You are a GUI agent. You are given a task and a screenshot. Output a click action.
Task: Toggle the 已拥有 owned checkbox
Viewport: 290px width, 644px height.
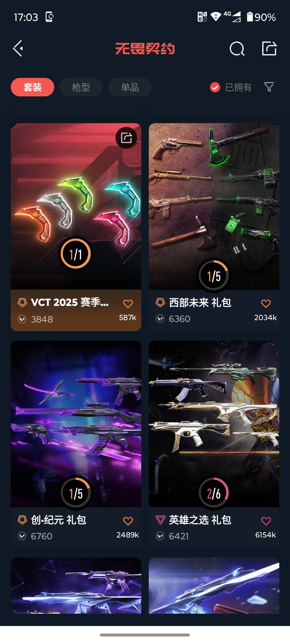coord(215,87)
